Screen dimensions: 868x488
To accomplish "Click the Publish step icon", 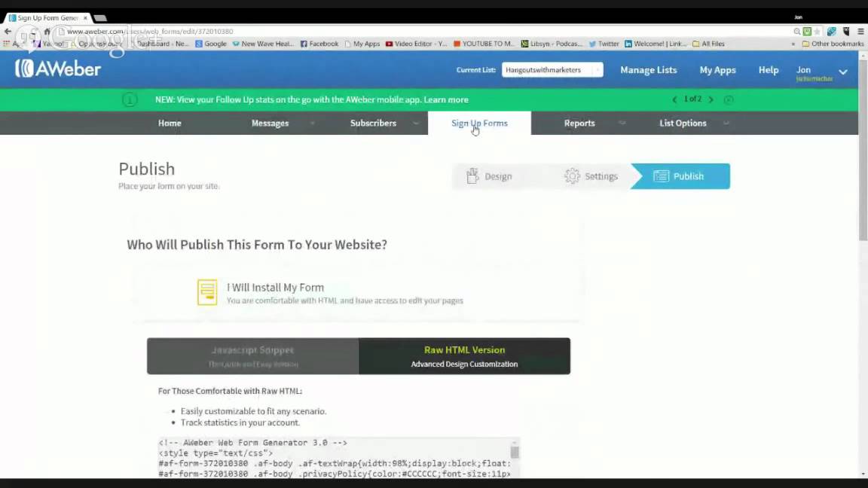I will click(x=661, y=176).
